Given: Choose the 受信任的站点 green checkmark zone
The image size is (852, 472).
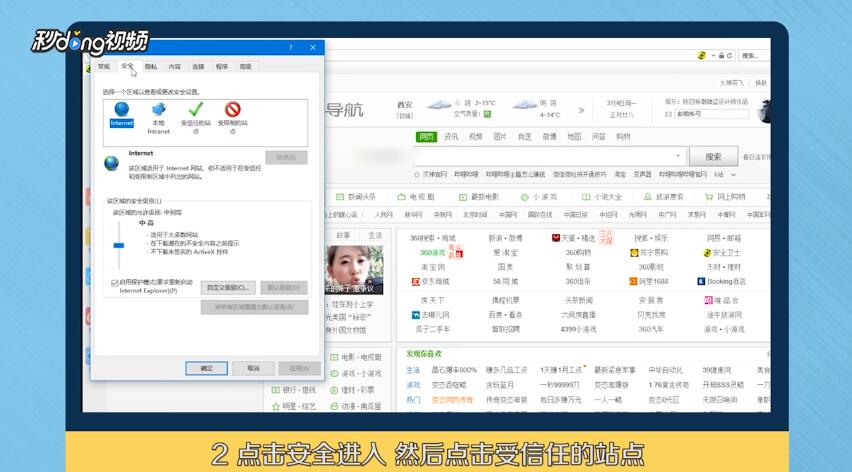Looking at the screenshot, I should 196,110.
